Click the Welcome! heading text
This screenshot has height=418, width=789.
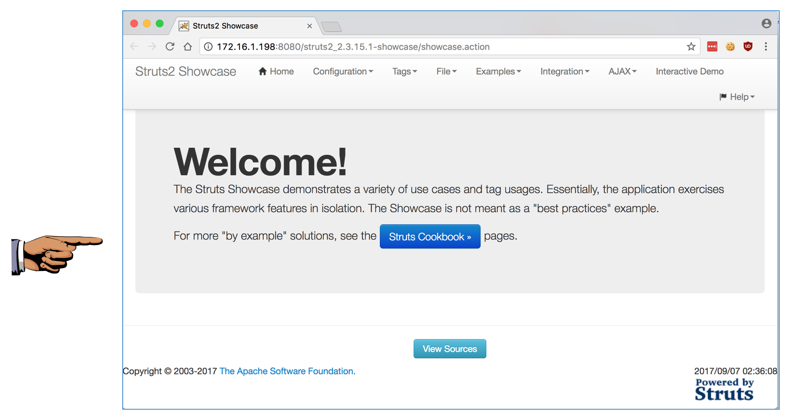pyautogui.click(x=260, y=162)
